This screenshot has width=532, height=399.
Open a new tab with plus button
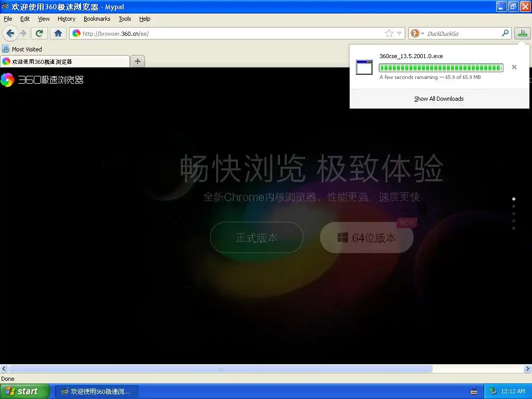coord(137,61)
